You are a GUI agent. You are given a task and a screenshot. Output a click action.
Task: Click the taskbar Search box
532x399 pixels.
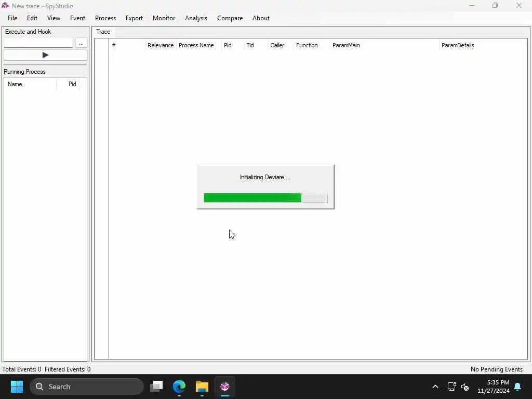(x=87, y=387)
